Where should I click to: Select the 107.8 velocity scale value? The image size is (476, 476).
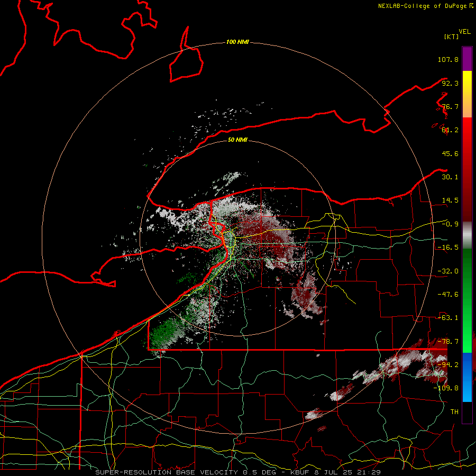[x=448, y=59]
